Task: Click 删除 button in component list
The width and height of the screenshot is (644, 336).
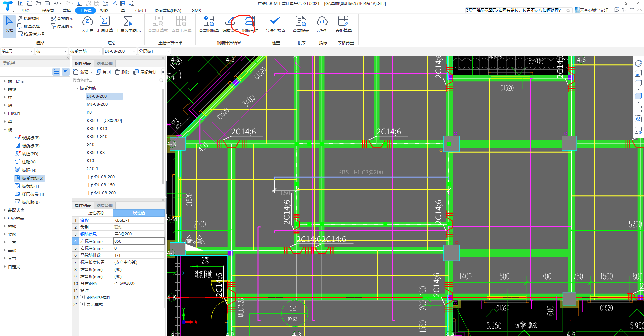Action: [122, 72]
